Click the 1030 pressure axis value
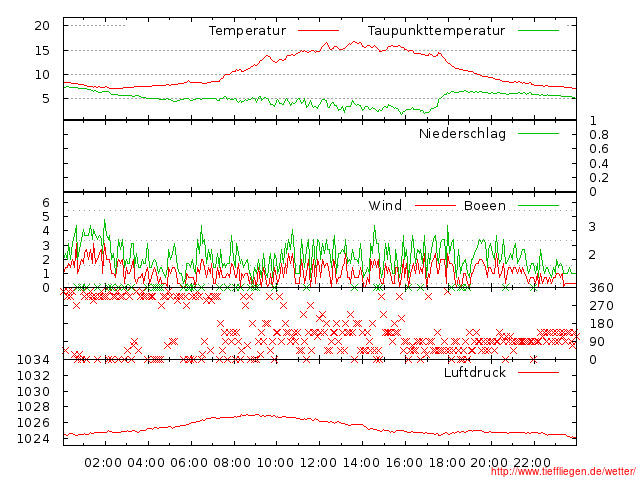The height and width of the screenshot is (480, 640). (x=33, y=391)
